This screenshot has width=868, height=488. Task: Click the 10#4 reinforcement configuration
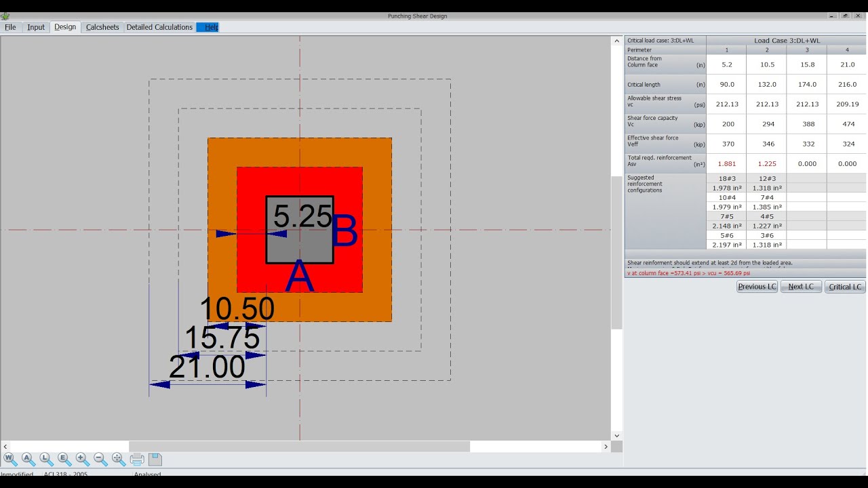pyautogui.click(x=726, y=197)
